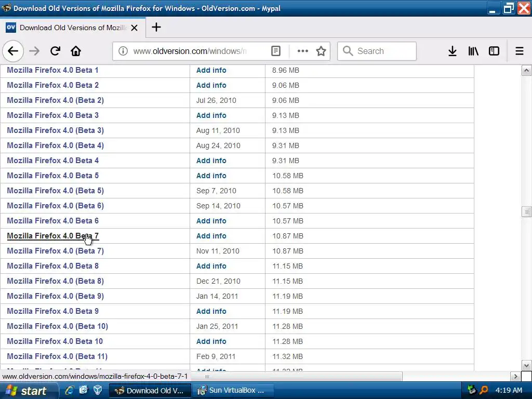The height and width of the screenshot is (399, 532).
Task: Open Mozilla Firefox 4.0 (Beta 7) link
Action: pos(55,251)
